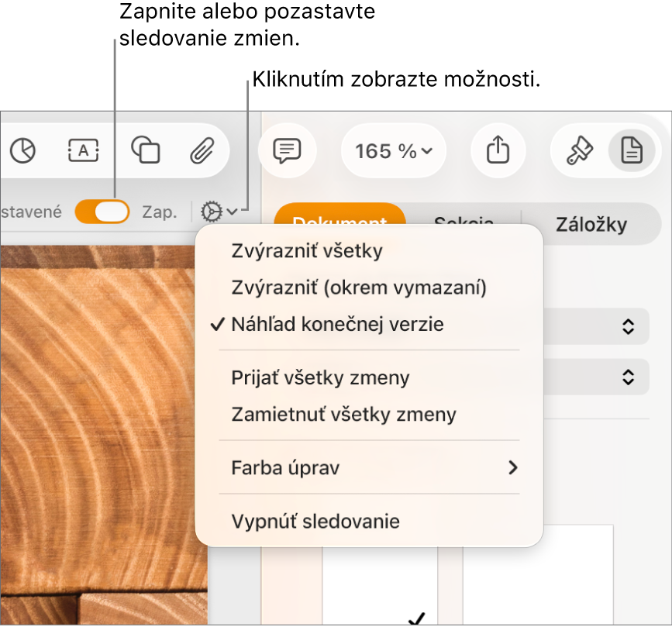The width and height of the screenshot is (672, 627).
Task: Switch to the Dokument tab
Action: click(x=339, y=214)
